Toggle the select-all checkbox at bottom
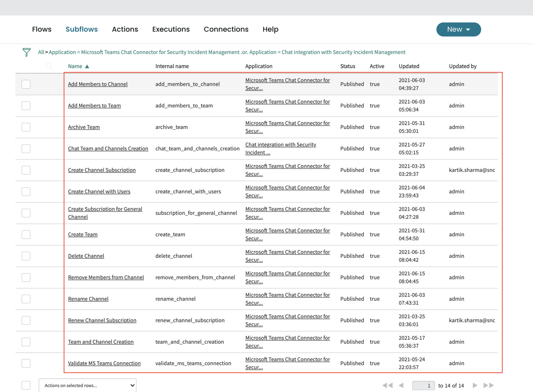The width and height of the screenshot is (533, 392). pyautogui.click(x=26, y=385)
